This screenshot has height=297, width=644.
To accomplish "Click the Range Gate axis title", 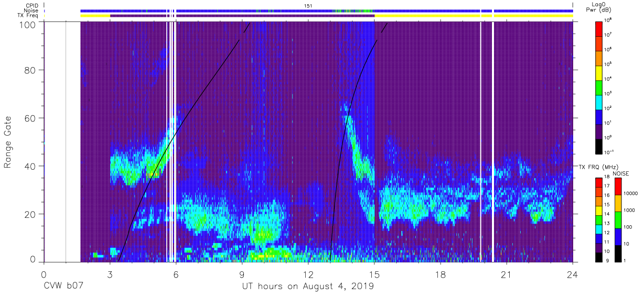I will 8,142.
